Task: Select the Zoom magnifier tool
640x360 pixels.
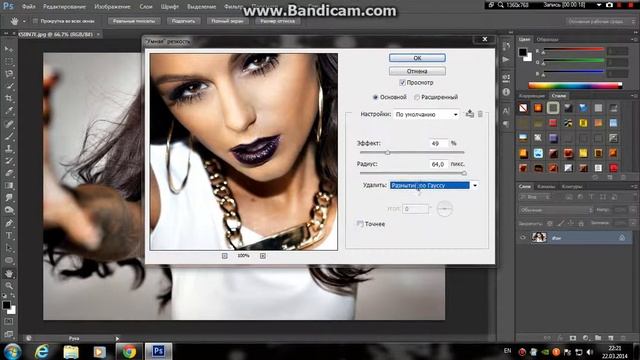Action: click(9, 285)
